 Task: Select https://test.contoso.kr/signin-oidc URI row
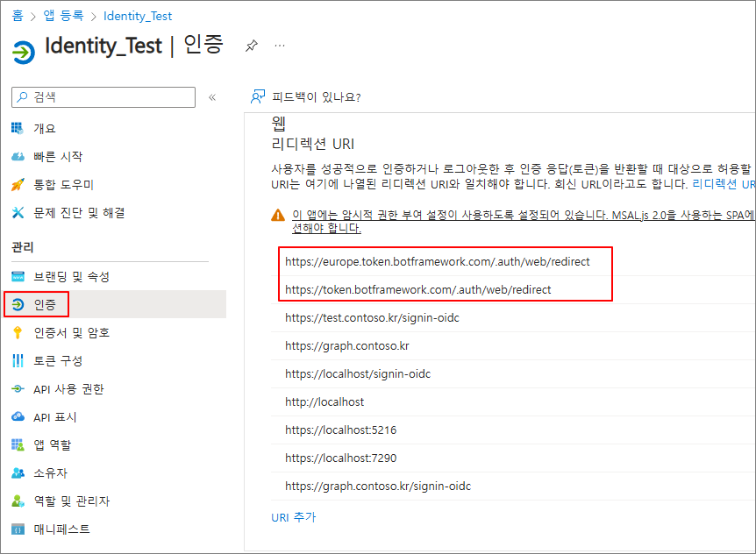pos(513,318)
